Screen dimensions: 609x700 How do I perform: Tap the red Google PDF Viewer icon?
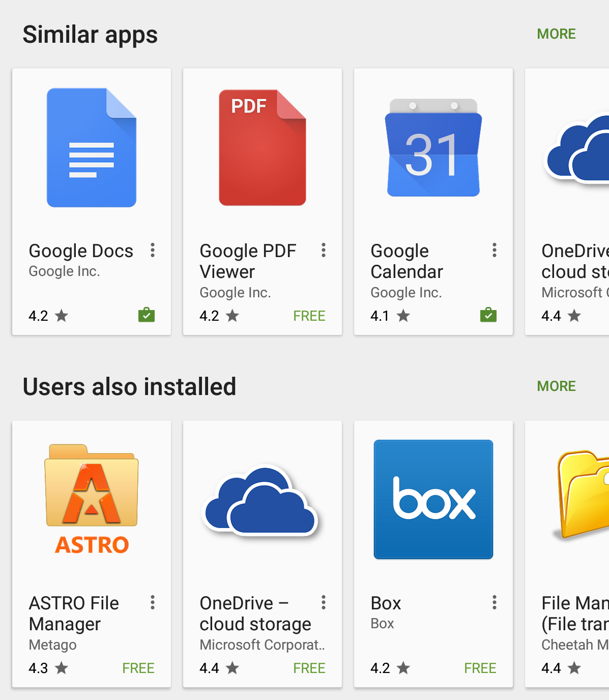pyautogui.click(x=263, y=148)
